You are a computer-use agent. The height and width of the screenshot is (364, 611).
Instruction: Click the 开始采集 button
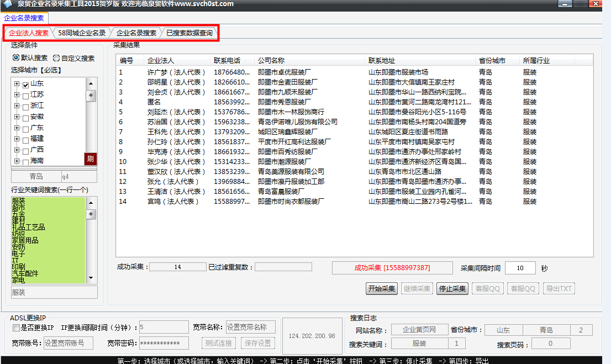coord(382,289)
